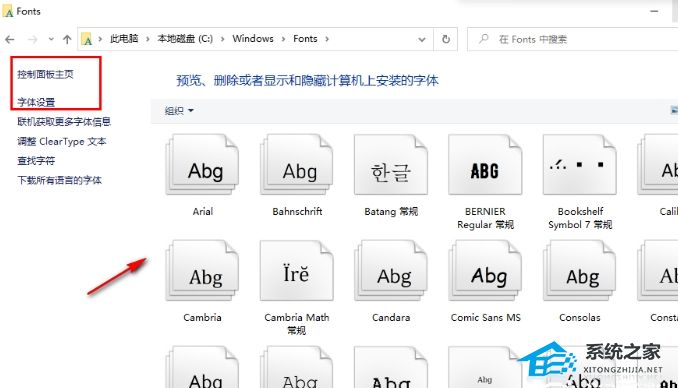Click the Bahnschrift font name label

click(297, 212)
